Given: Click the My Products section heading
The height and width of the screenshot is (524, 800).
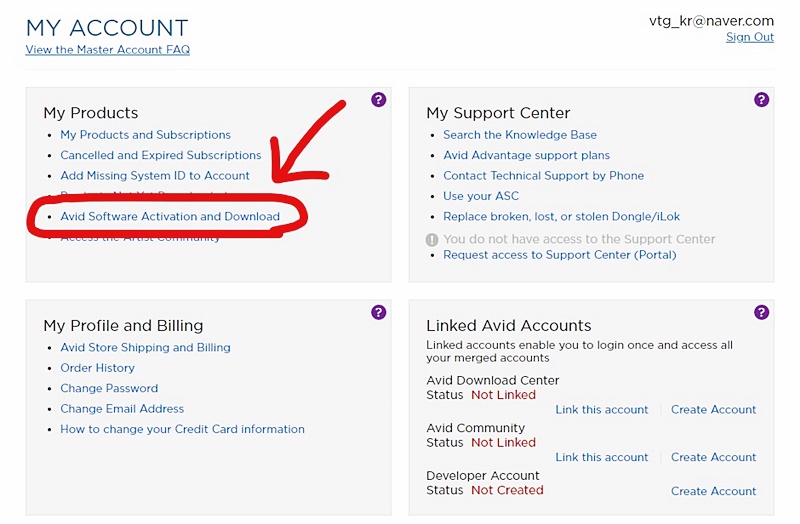Looking at the screenshot, I should (x=91, y=113).
